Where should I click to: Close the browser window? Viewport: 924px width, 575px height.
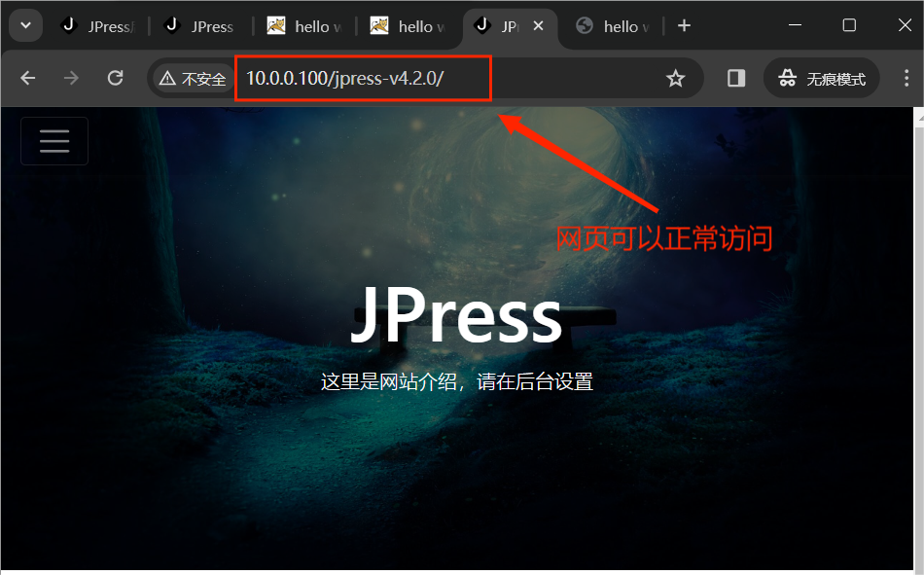coord(905,25)
